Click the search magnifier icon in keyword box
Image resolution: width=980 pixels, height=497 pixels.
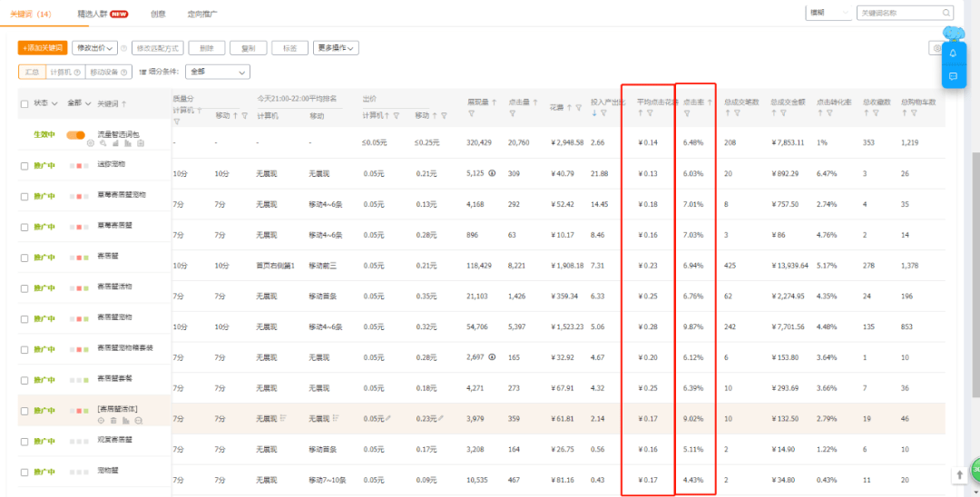(946, 13)
